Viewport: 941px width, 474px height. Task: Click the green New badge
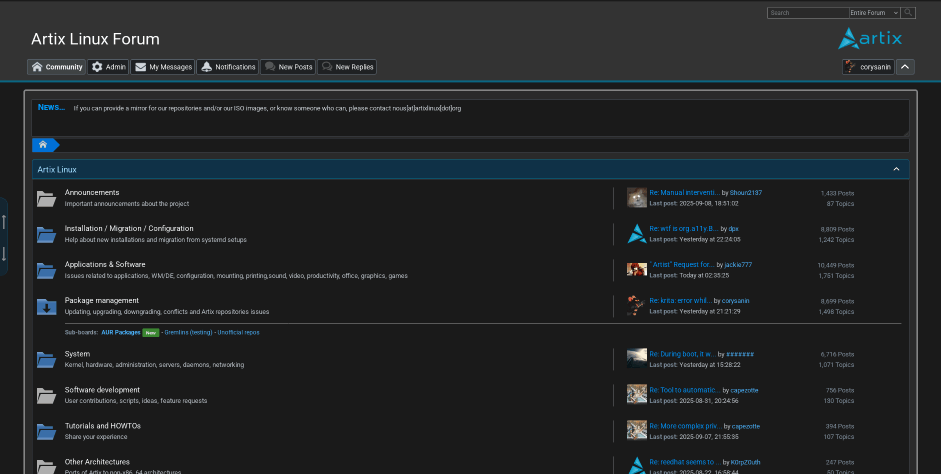151,332
